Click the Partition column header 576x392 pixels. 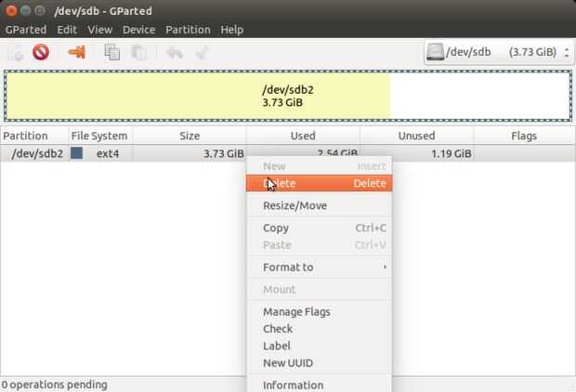coord(34,136)
